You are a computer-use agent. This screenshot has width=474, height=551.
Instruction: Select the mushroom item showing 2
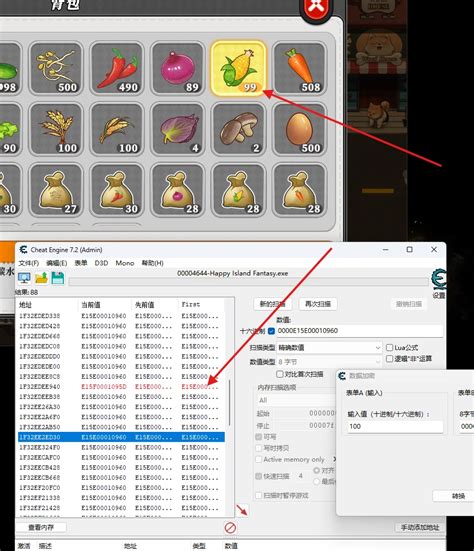239,129
